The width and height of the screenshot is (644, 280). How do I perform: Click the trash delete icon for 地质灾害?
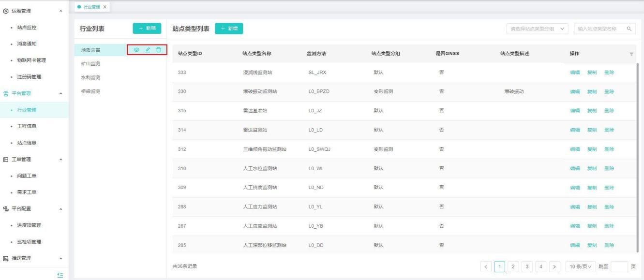(158, 50)
